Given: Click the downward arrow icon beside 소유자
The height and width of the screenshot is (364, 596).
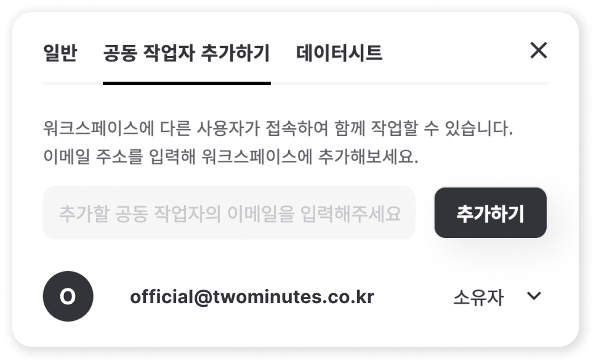Looking at the screenshot, I should 534,296.
